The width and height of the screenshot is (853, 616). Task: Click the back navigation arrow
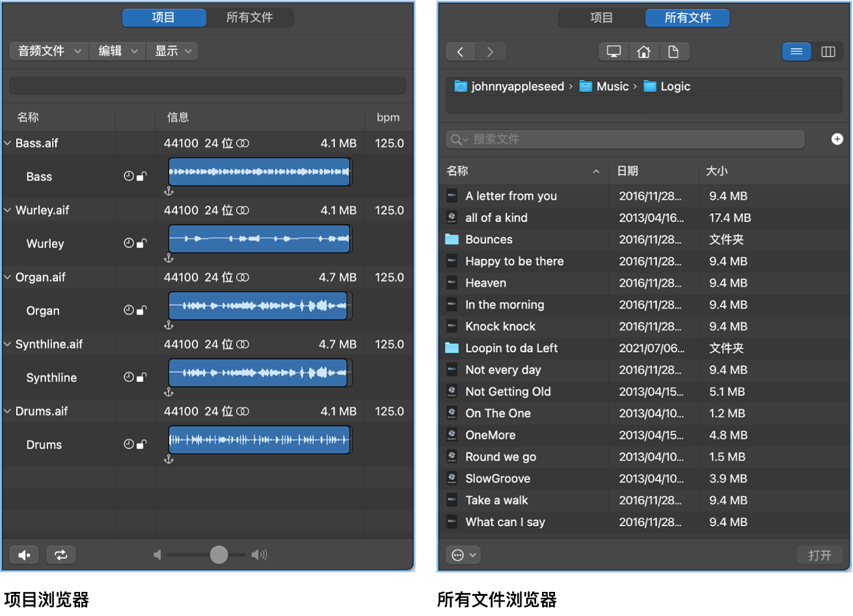click(x=461, y=51)
